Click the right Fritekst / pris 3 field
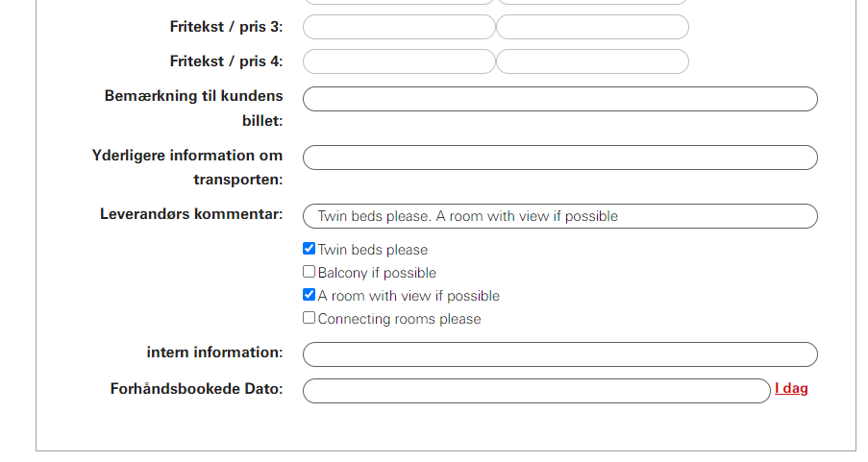The width and height of the screenshot is (868, 462). point(592,27)
